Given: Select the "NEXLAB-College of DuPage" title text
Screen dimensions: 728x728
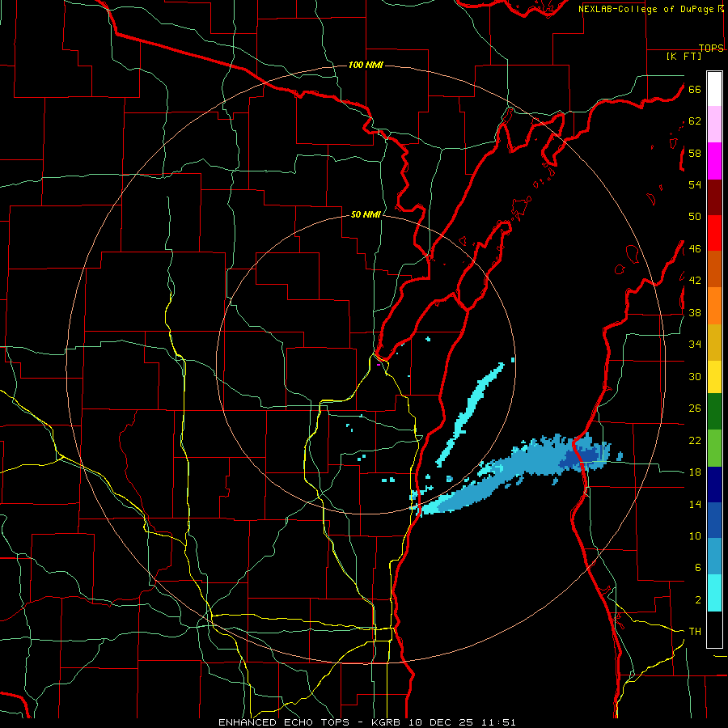Looking at the screenshot, I should click(646, 9).
